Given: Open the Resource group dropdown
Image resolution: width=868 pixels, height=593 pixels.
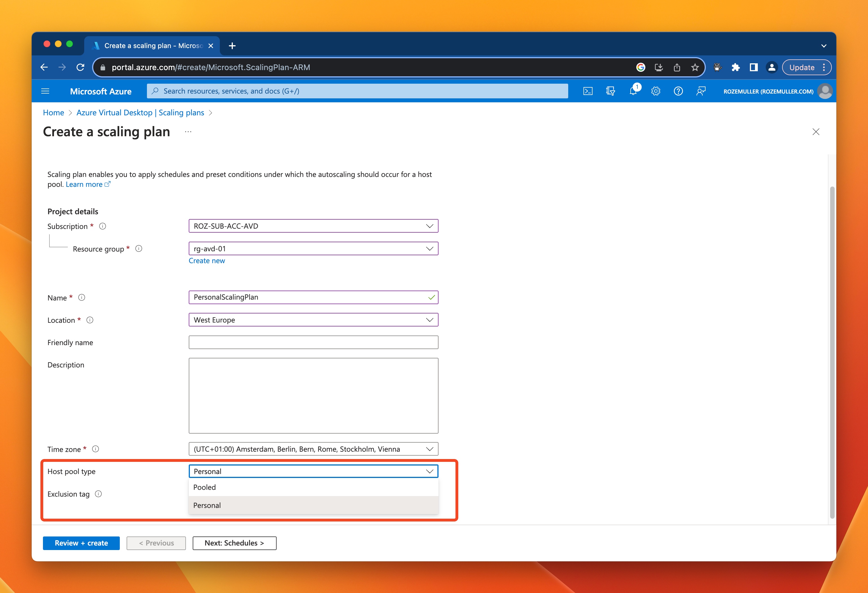Looking at the screenshot, I should 313,248.
